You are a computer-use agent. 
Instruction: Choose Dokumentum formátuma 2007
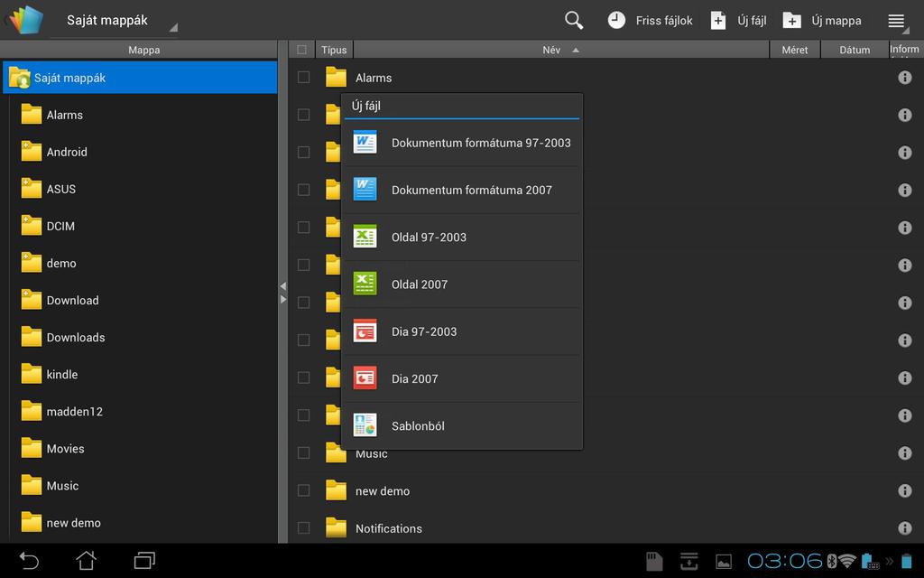(462, 190)
